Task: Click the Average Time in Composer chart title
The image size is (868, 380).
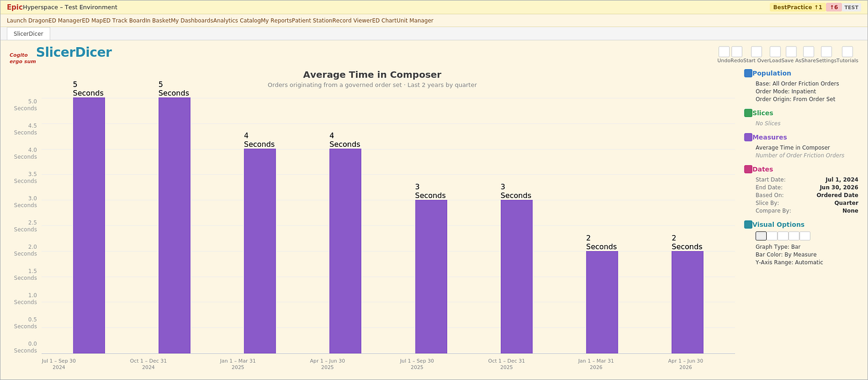Action: [x=372, y=75]
